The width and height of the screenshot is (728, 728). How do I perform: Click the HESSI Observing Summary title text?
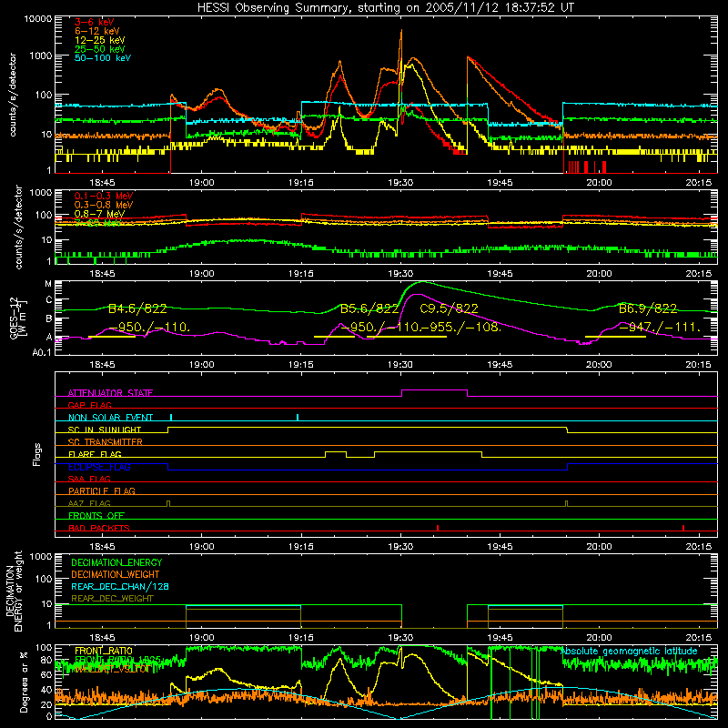point(385,7)
